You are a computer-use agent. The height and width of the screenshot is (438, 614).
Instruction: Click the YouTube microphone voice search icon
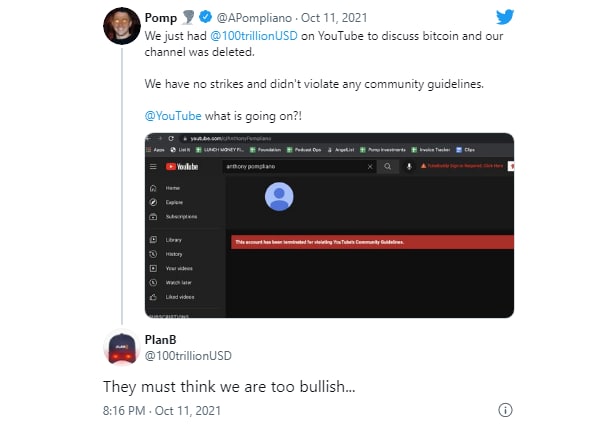click(409, 167)
